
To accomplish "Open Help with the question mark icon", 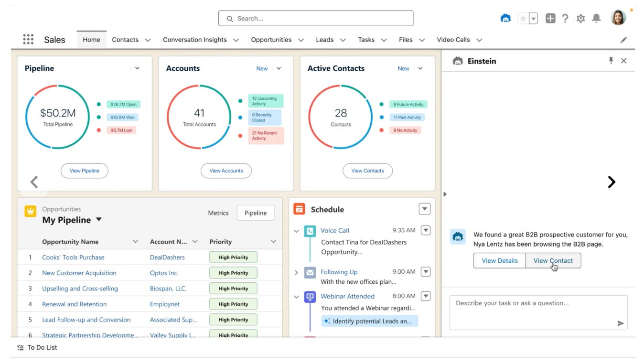I will point(565,18).
